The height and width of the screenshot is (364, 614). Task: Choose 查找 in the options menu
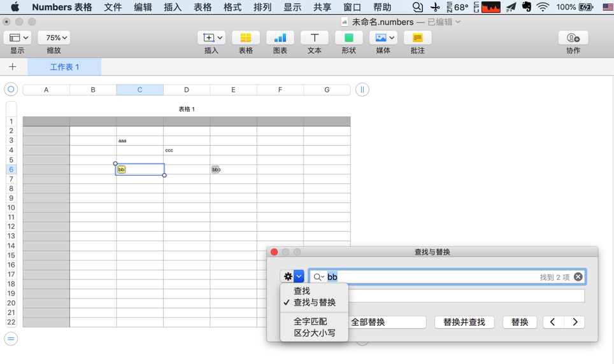pyautogui.click(x=302, y=291)
